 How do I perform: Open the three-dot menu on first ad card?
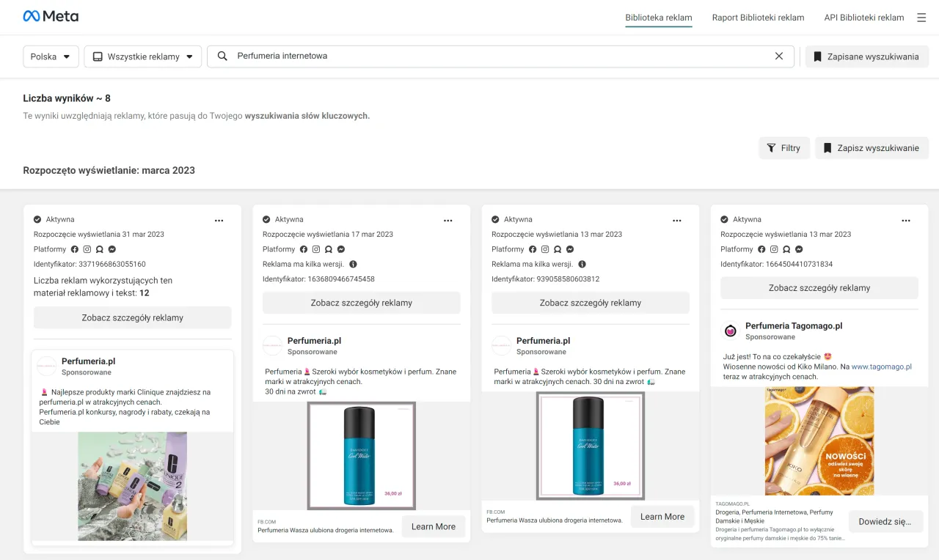click(x=219, y=220)
